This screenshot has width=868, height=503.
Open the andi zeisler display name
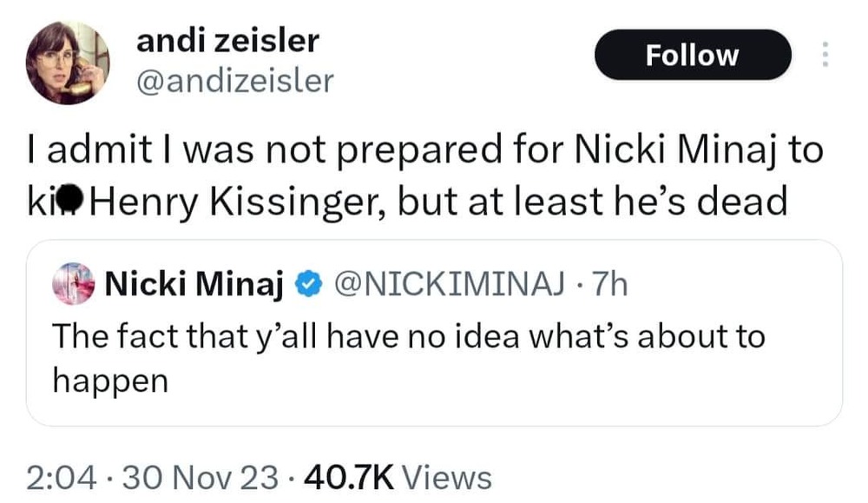click(x=228, y=39)
